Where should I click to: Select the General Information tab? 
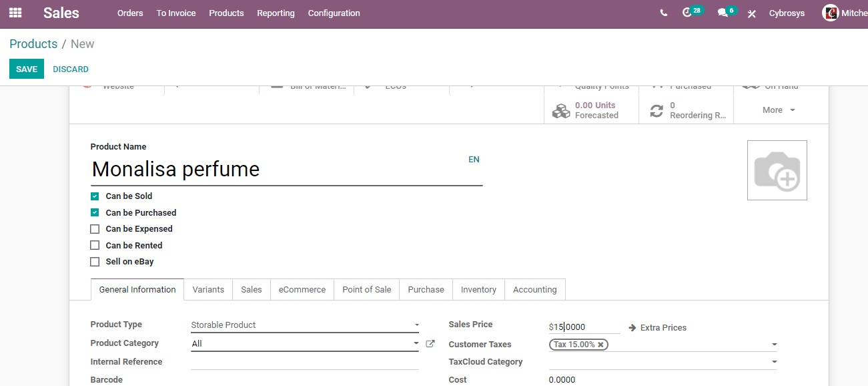tap(137, 289)
